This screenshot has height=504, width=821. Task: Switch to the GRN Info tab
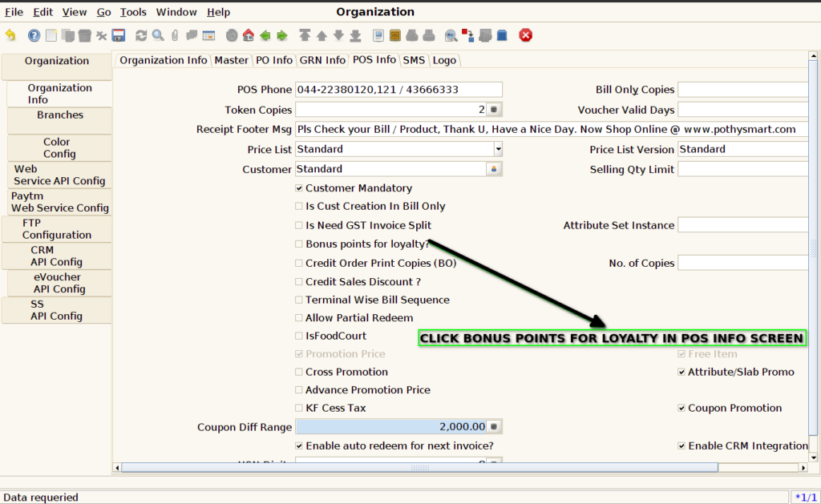(x=322, y=60)
